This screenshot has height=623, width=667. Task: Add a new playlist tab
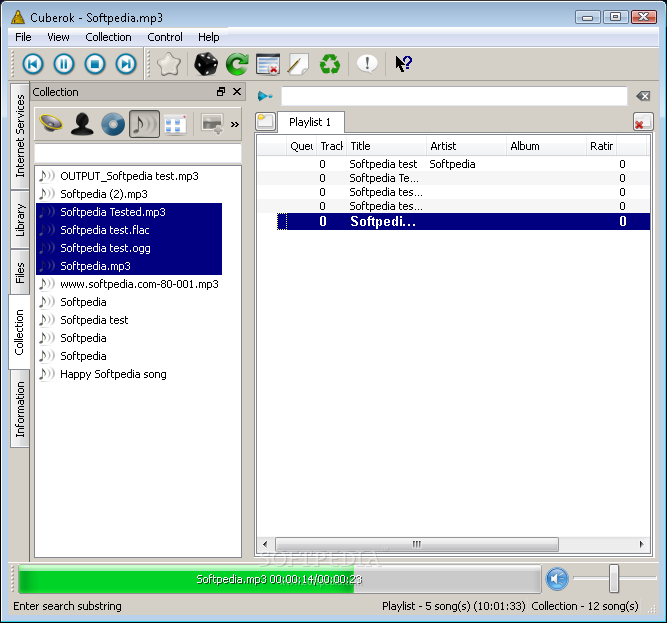[265, 122]
